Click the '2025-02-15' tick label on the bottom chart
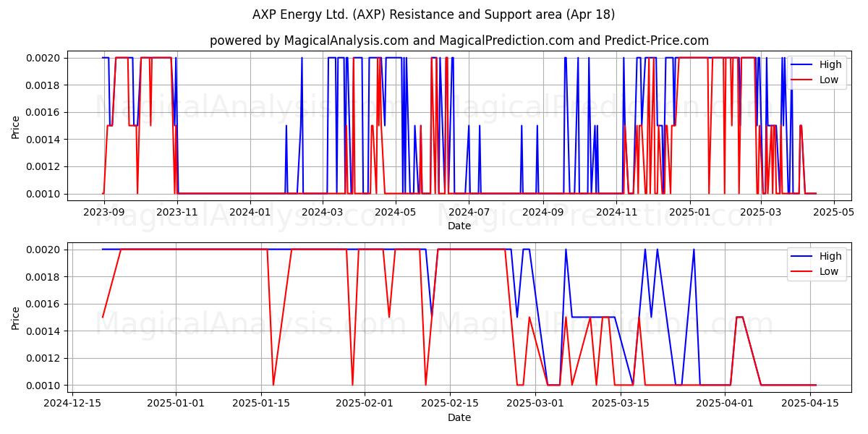The image size is (868, 434). (x=450, y=404)
